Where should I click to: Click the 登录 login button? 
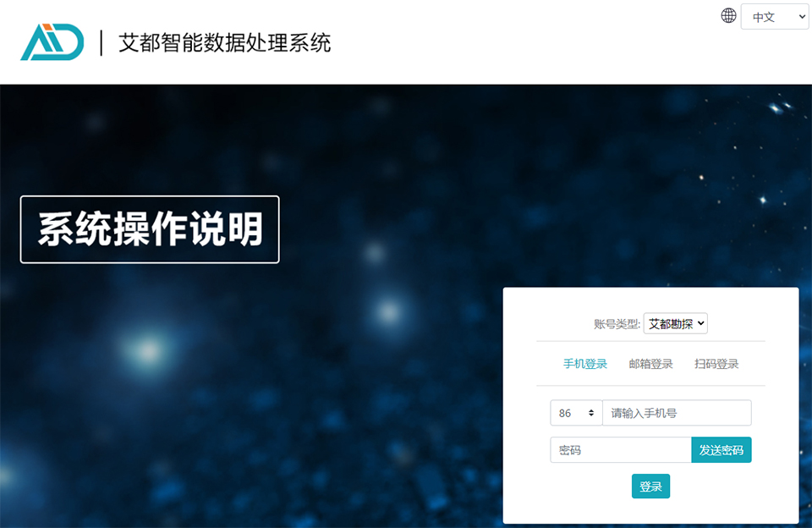650,486
